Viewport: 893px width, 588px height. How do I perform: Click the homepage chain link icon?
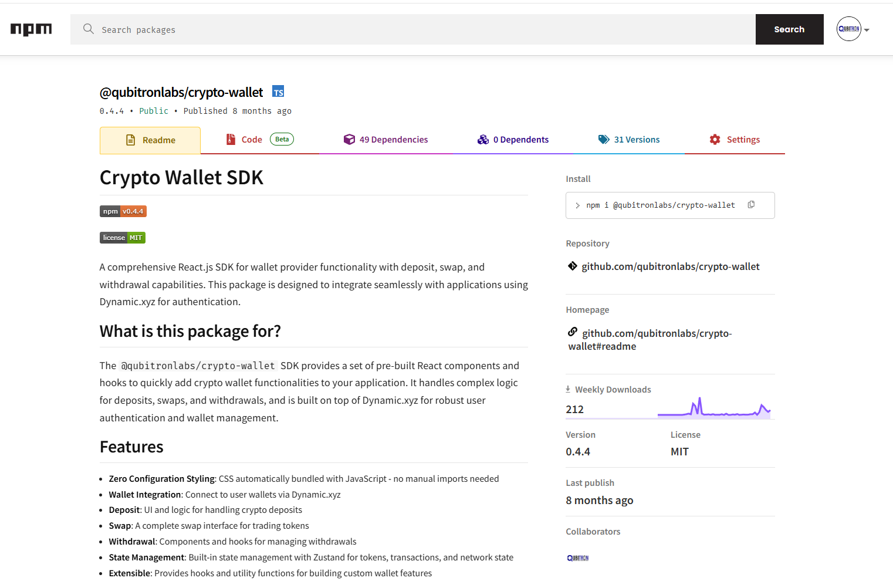(573, 332)
